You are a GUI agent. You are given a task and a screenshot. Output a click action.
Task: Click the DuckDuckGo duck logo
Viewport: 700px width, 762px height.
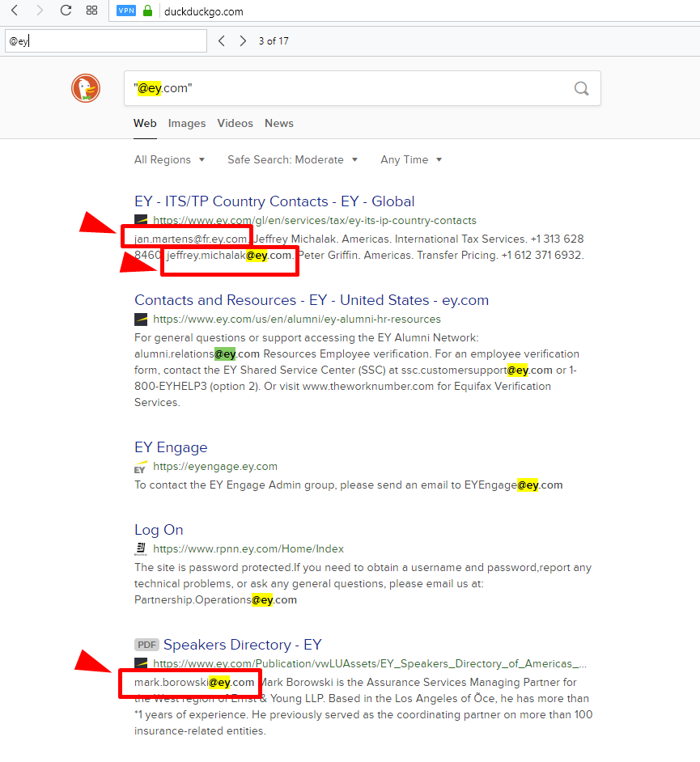(x=85, y=88)
